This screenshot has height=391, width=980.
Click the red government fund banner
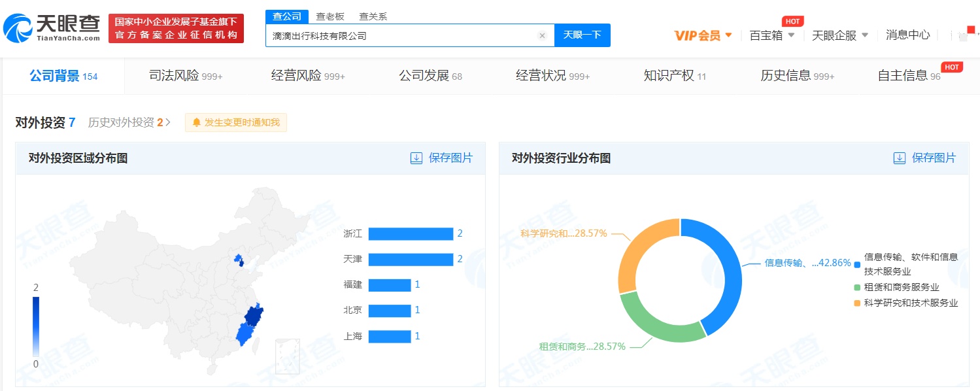coord(176,28)
